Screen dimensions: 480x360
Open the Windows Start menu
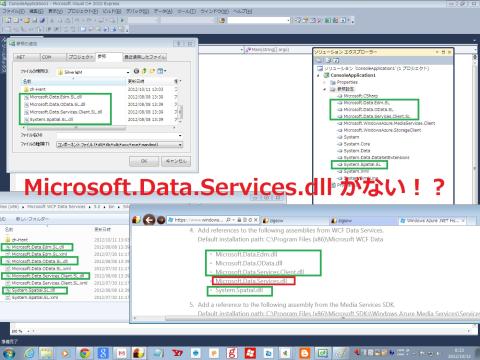coord(8,353)
